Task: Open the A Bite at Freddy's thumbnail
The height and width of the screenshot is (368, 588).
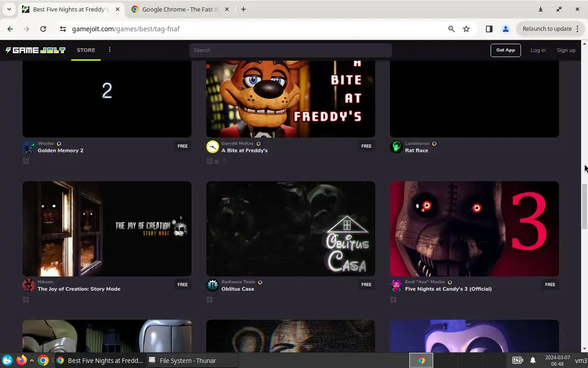Action: click(x=291, y=99)
